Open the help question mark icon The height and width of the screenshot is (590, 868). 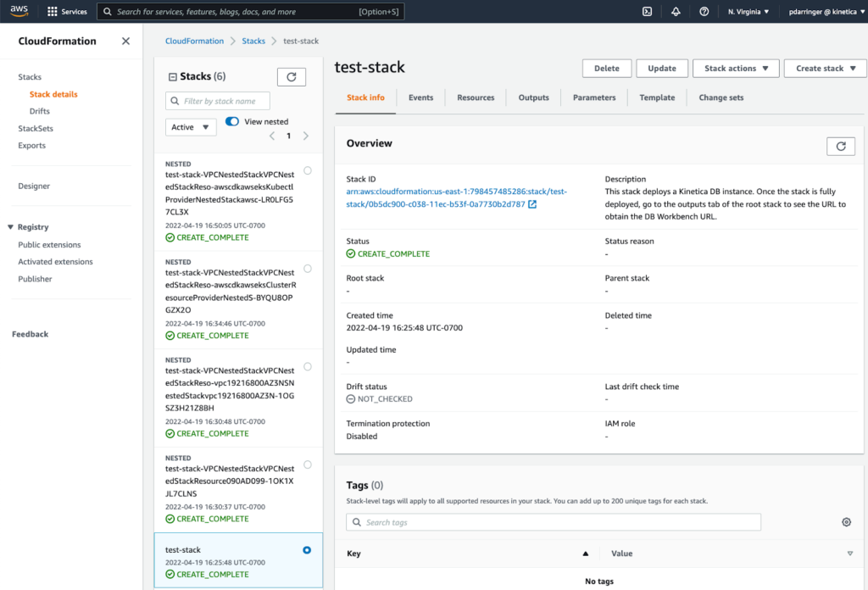(x=704, y=12)
